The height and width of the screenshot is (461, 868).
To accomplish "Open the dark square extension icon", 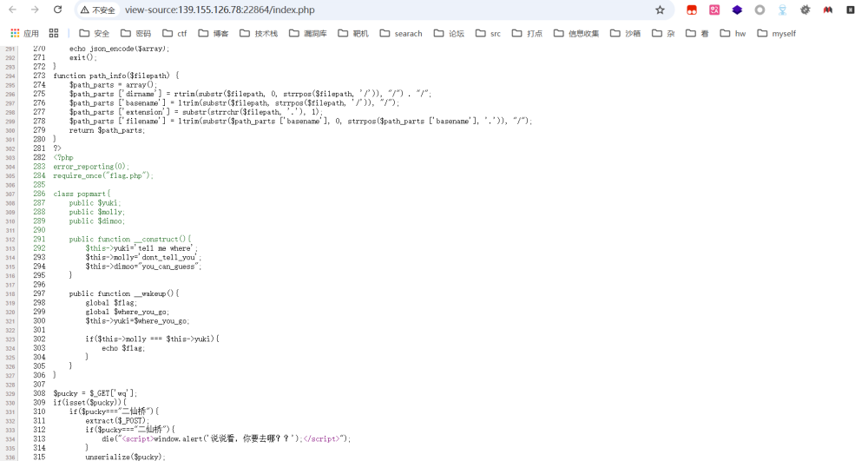I will 851,10.
